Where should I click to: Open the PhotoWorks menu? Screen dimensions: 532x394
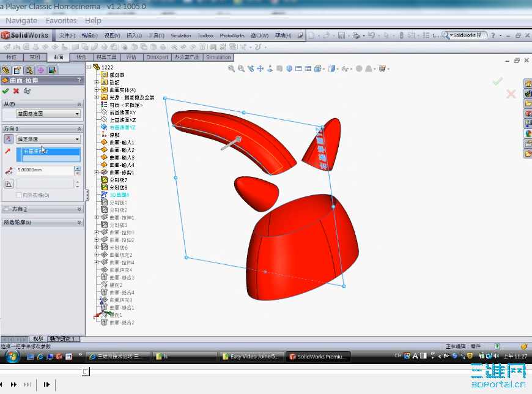coord(232,35)
